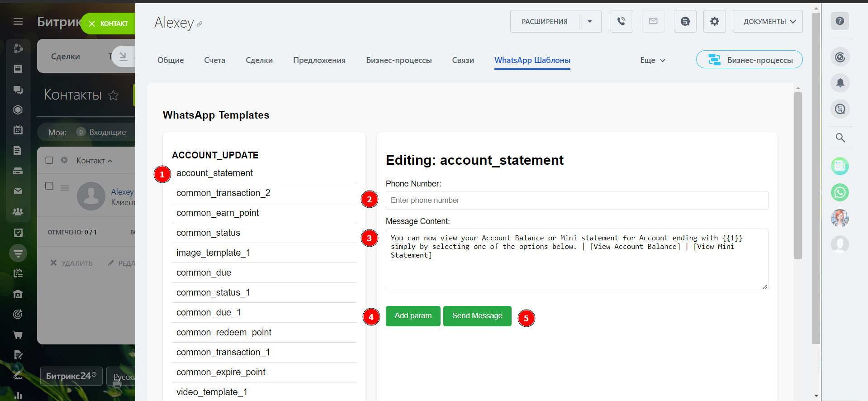868x401 pixels.
Task: Click the edit pencil icon next to Alexey
Action: tap(199, 24)
